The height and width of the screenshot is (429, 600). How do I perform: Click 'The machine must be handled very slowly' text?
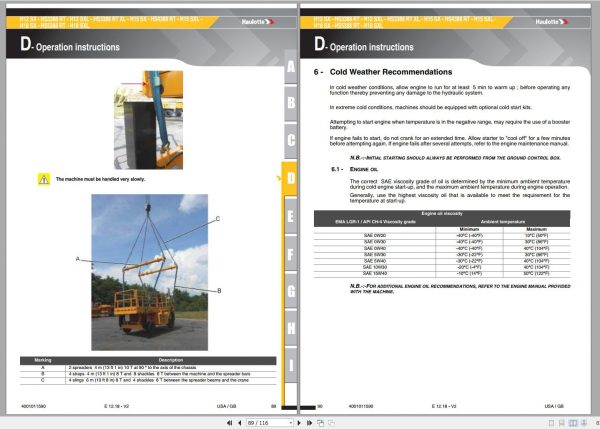pyautogui.click(x=100, y=179)
